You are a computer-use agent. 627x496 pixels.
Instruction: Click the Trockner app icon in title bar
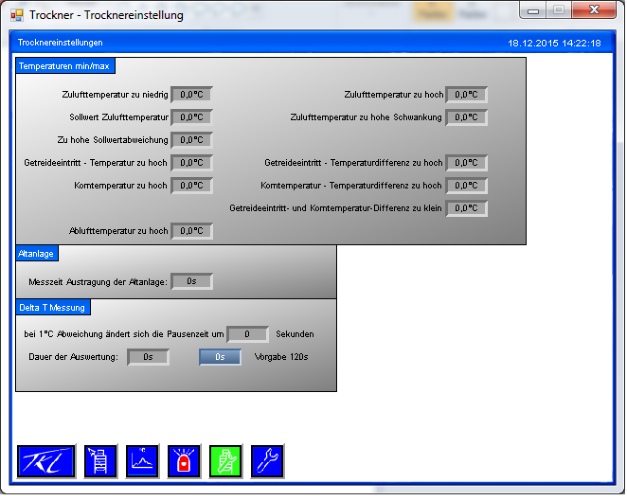pos(16,15)
